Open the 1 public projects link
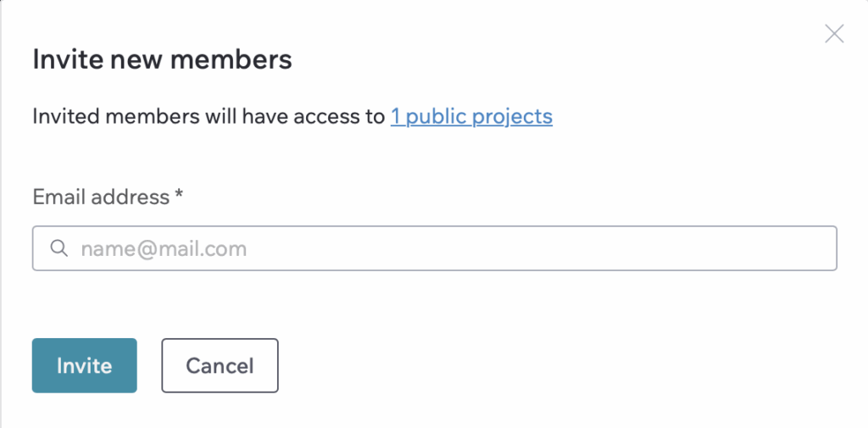 (471, 117)
